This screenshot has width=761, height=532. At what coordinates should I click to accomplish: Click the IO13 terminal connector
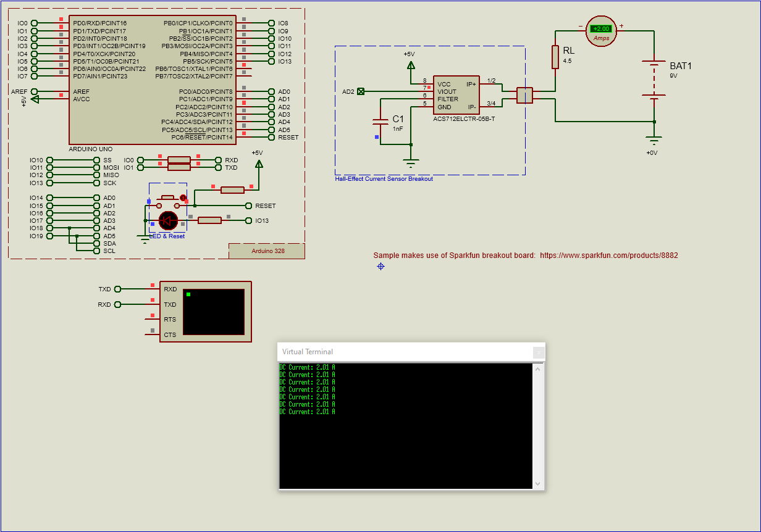[250, 220]
